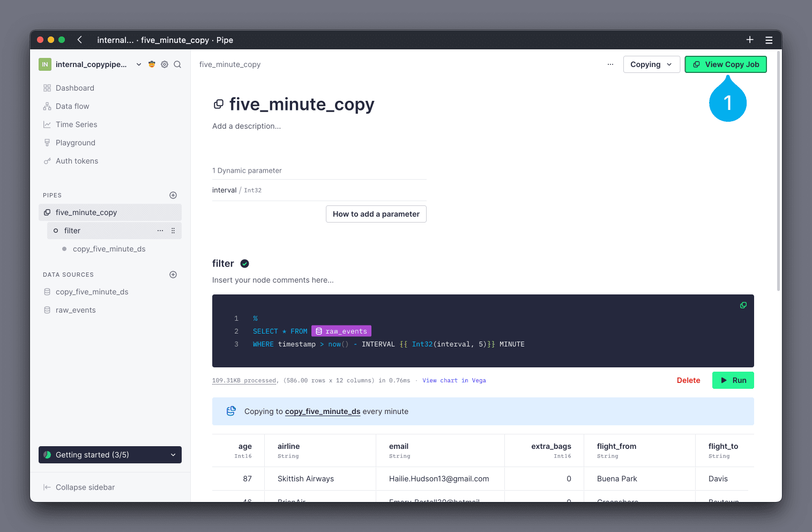Expand the Getting started (3/5) panel

[110, 455]
